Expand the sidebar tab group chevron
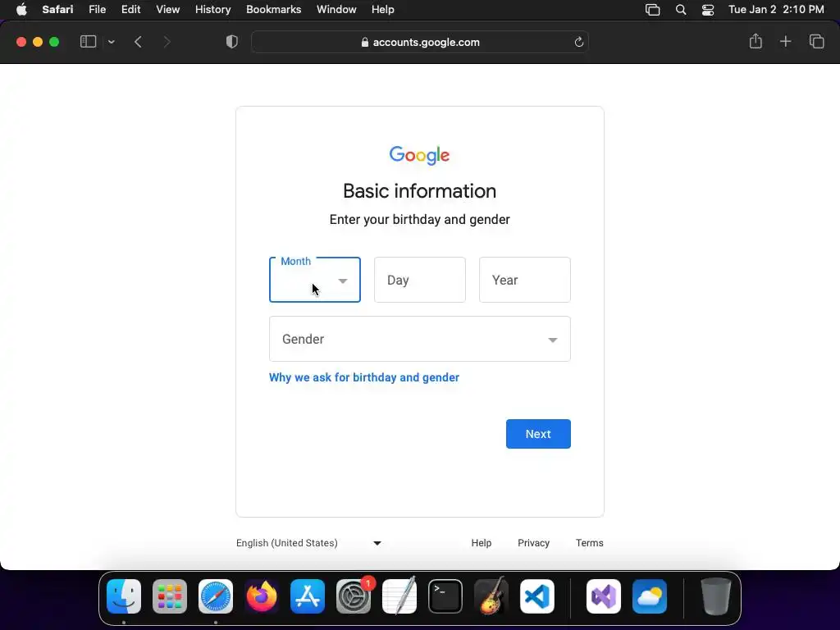 tap(111, 42)
